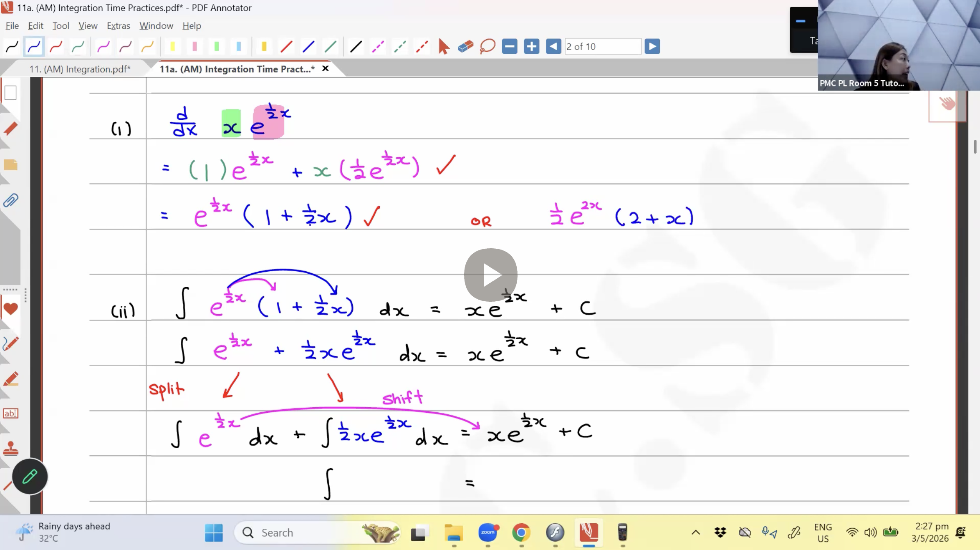Open the Help menu
Screen dimensions: 980x550
[192, 26]
